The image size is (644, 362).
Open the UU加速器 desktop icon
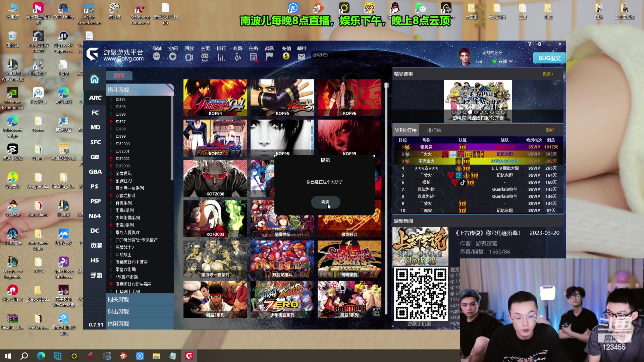13,237
